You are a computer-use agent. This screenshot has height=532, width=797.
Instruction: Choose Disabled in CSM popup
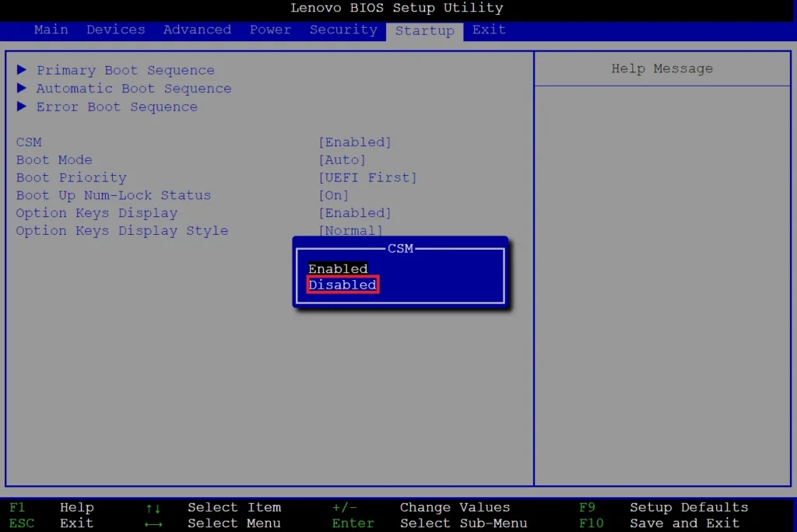[x=342, y=285]
